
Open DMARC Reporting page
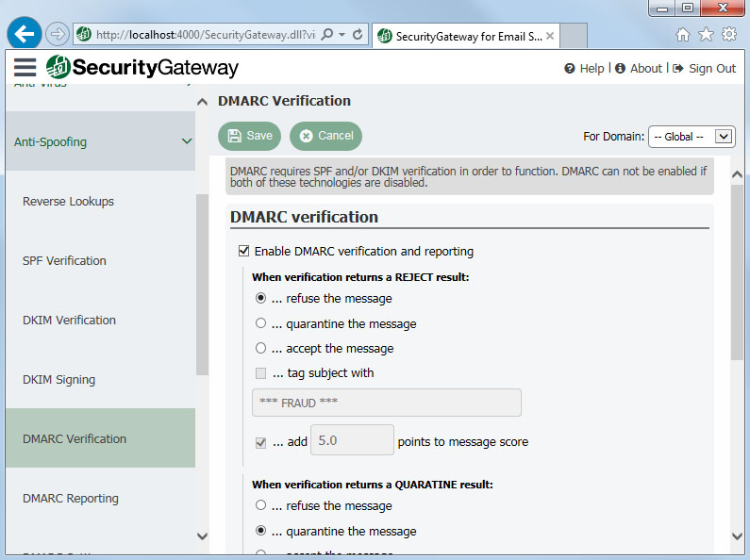[x=71, y=499]
